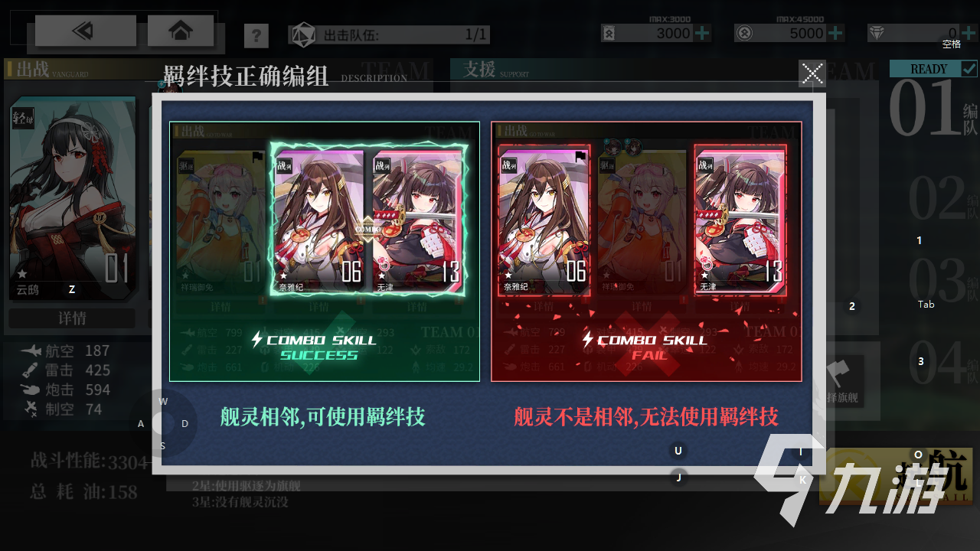Toggle the READY checkbox
The image size is (980, 551).
coord(969,69)
